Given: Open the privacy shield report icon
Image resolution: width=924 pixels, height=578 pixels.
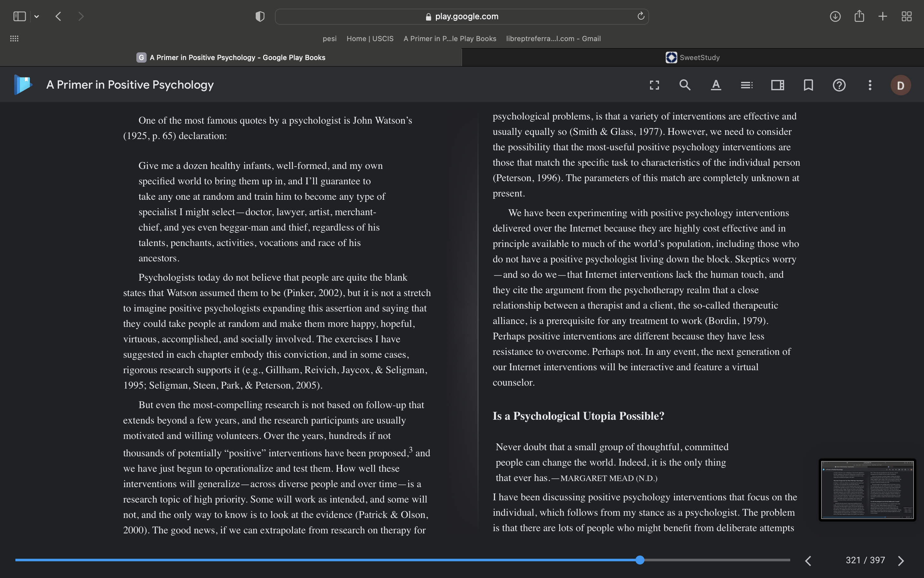Looking at the screenshot, I should pos(260,16).
